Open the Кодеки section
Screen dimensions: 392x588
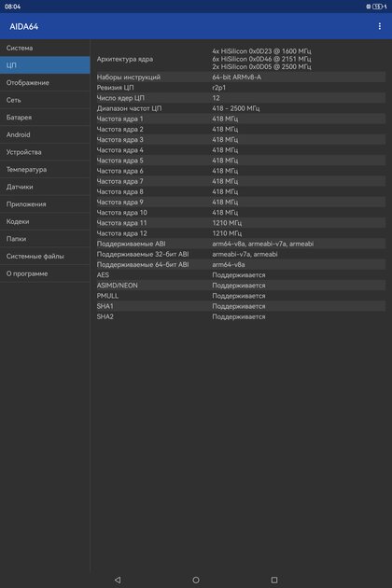point(45,221)
